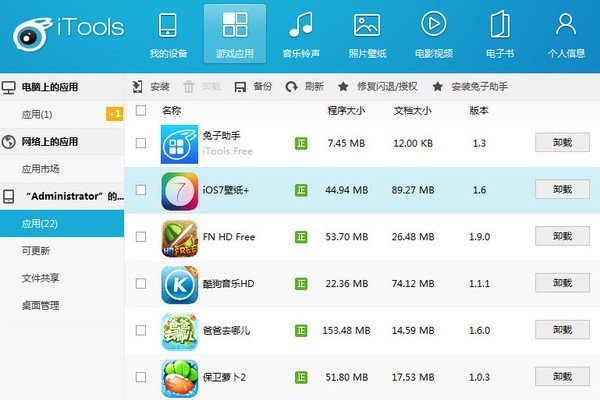
Task: Click the 保卫萝卜2 app icon
Action: coord(179,378)
